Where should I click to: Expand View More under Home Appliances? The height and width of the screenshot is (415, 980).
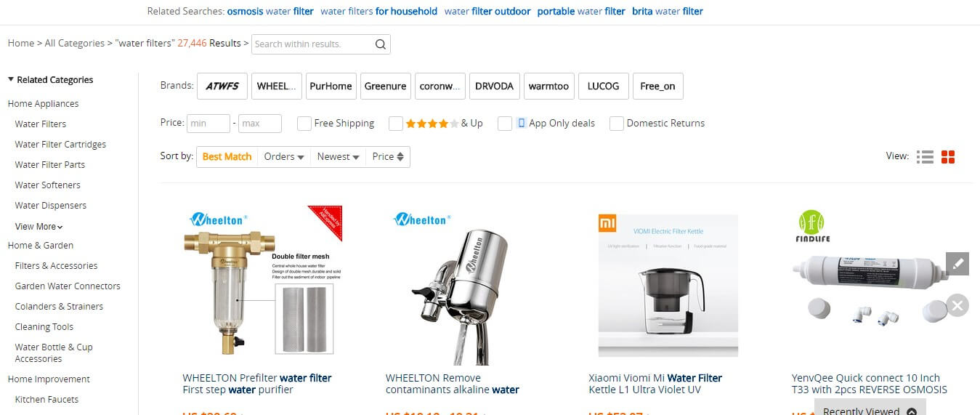(x=39, y=227)
